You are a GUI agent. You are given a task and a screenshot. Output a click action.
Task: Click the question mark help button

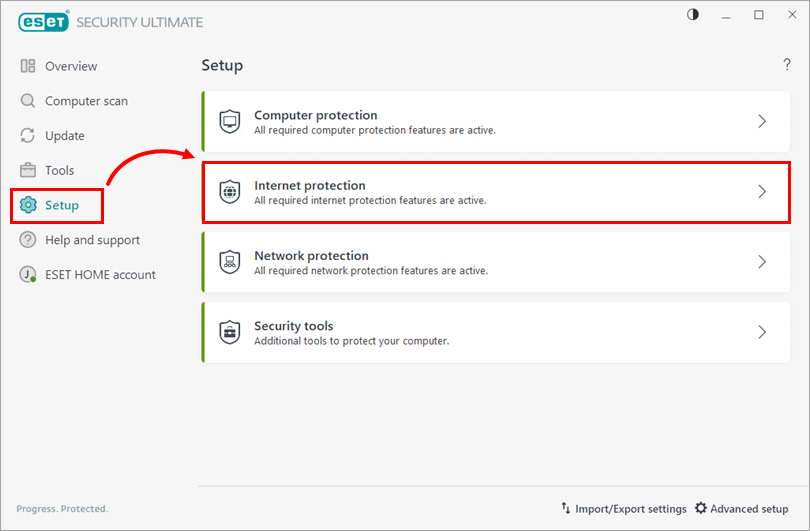pyautogui.click(x=787, y=65)
